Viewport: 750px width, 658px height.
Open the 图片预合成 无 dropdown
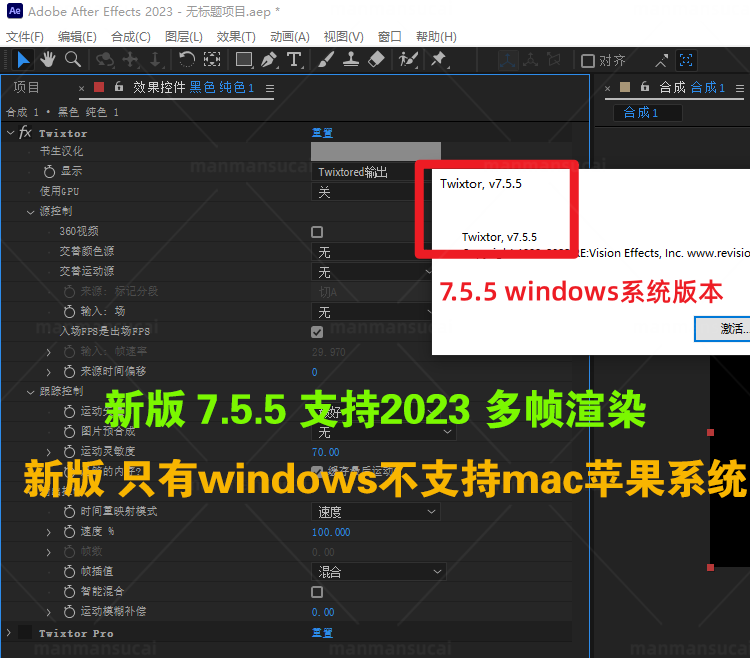384,432
